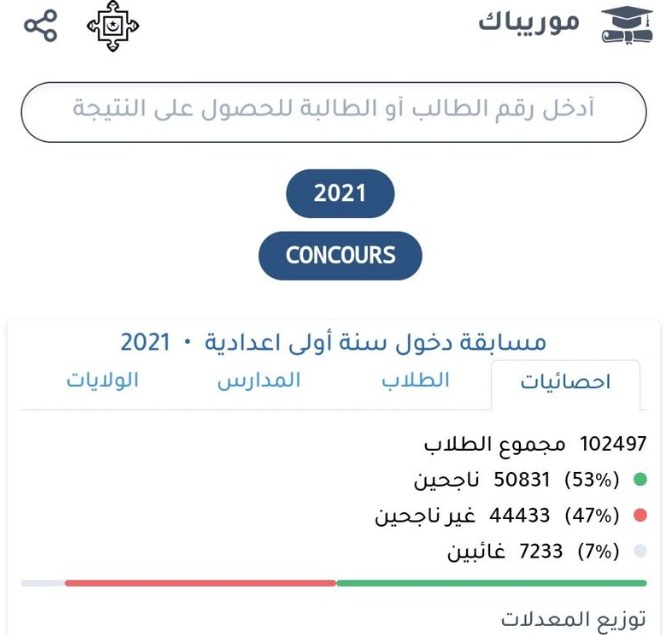Viewport: 670px width, 635px height.
Task: Switch to the احصائيات tab
Action: (565, 383)
